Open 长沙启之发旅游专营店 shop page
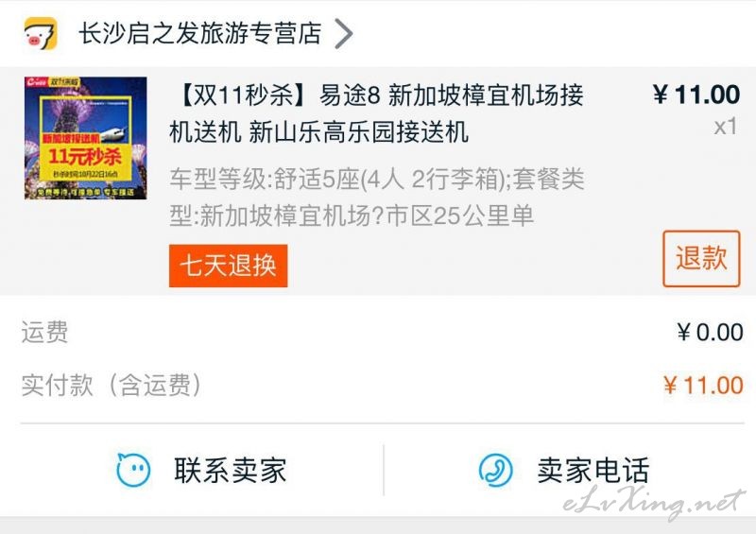 coord(199,33)
